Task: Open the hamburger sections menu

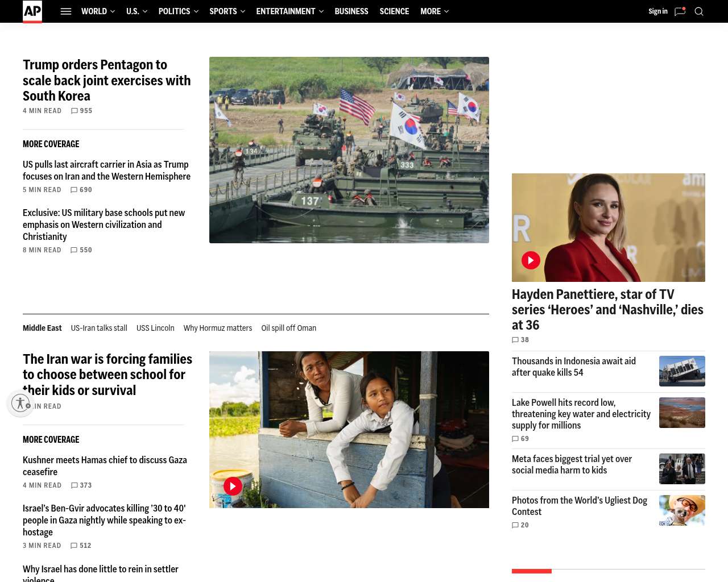Action: [x=66, y=11]
